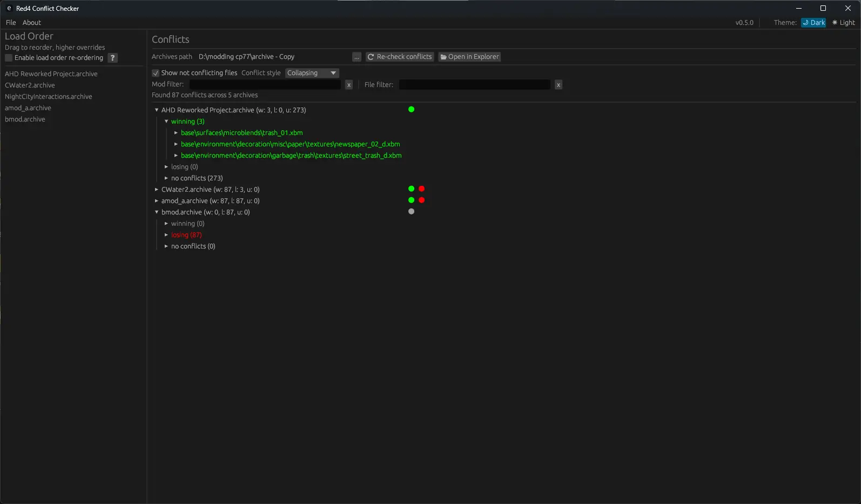Click the ellipsis browse button for archives path
Image resolution: width=861 pixels, height=504 pixels.
(356, 57)
